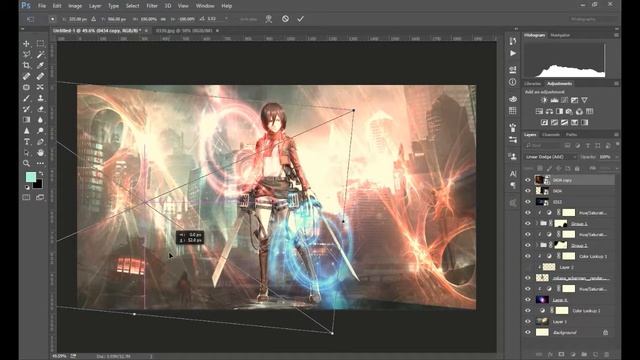The width and height of the screenshot is (640, 360).
Task: Switch to the Channels tab
Action: coord(551,135)
